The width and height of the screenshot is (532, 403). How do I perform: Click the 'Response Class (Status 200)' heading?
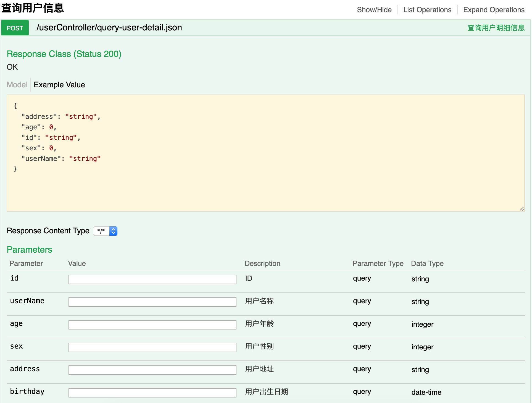coord(64,54)
